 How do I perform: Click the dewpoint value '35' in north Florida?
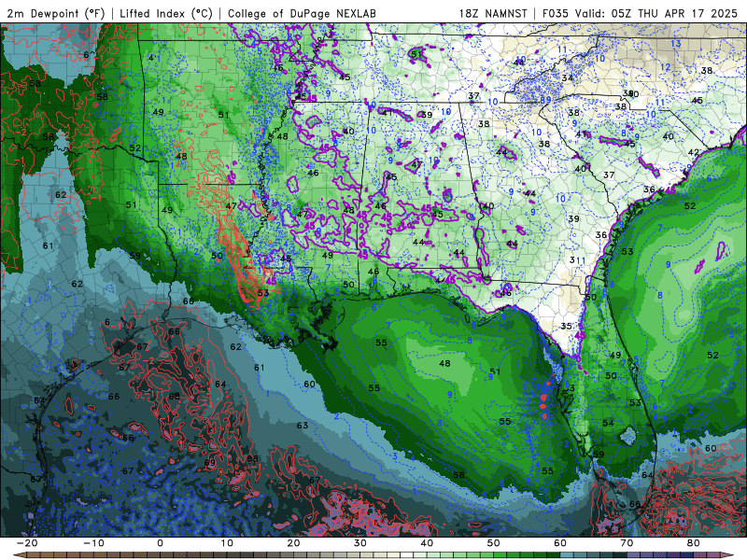click(x=567, y=326)
